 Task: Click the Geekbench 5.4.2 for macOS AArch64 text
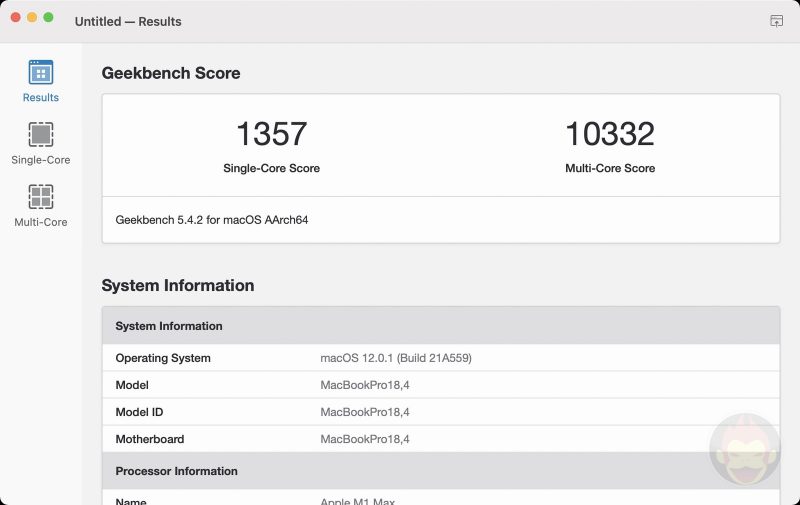212,220
